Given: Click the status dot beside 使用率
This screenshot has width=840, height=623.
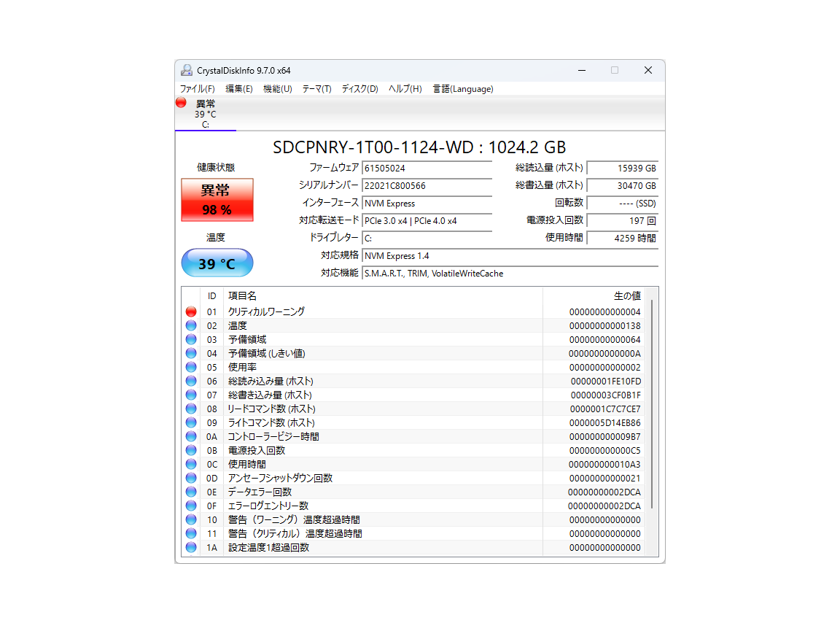Looking at the screenshot, I should [x=190, y=367].
